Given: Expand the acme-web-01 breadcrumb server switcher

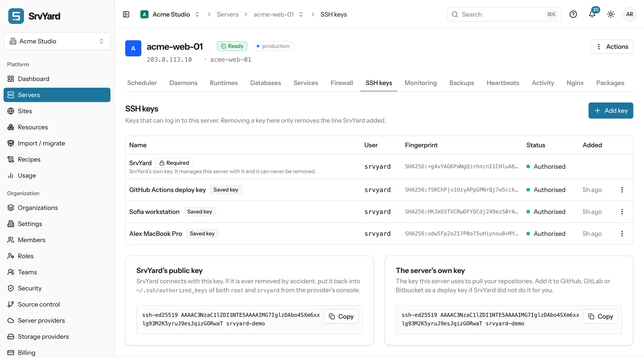Looking at the screenshot, I should [x=301, y=15].
